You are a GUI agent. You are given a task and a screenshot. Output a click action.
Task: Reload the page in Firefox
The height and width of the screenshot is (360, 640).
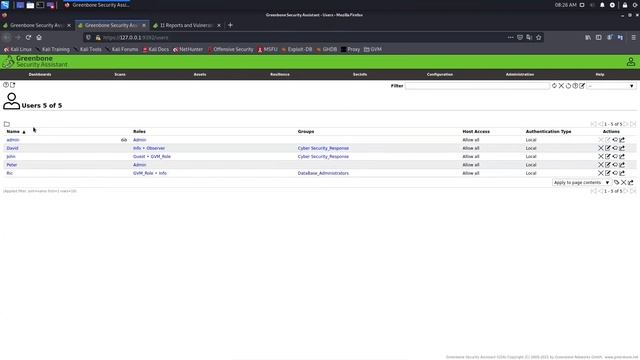[28, 38]
